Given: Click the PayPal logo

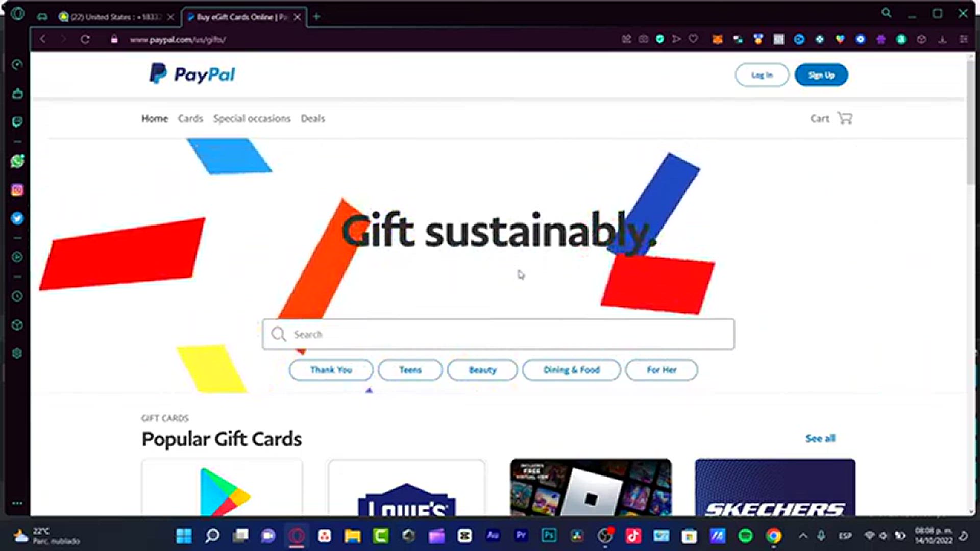Looking at the screenshot, I should [192, 74].
